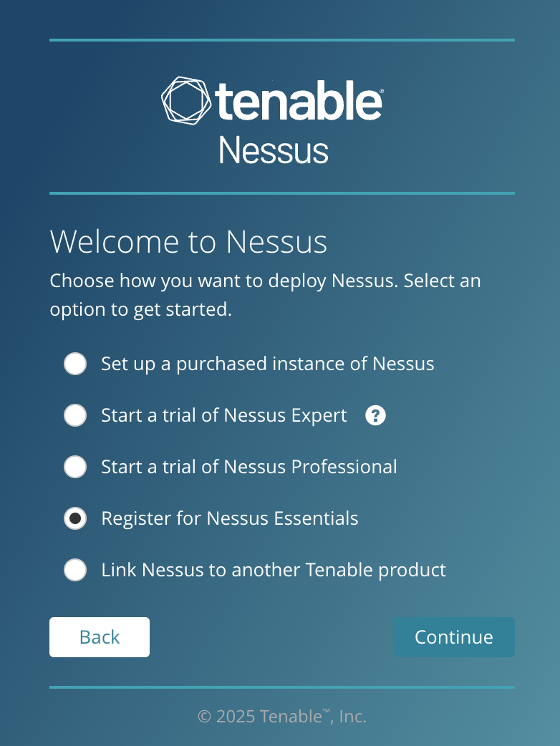
Task: Click the 'Start a trial of Nessus Expert' label
Action: [x=223, y=415]
